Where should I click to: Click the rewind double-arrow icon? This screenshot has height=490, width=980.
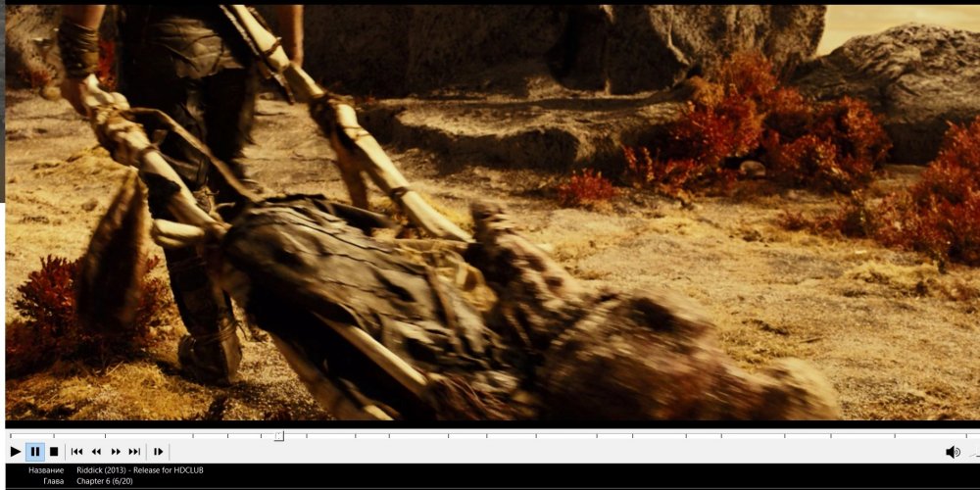(x=96, y=452)
